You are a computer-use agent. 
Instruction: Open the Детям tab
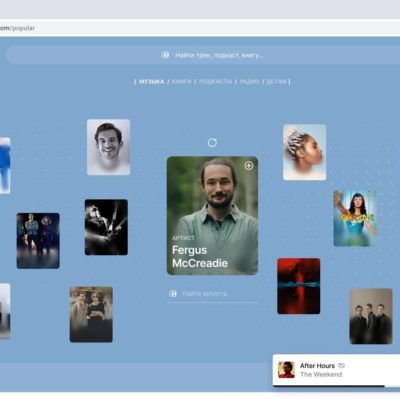click(x=276, y=81)
